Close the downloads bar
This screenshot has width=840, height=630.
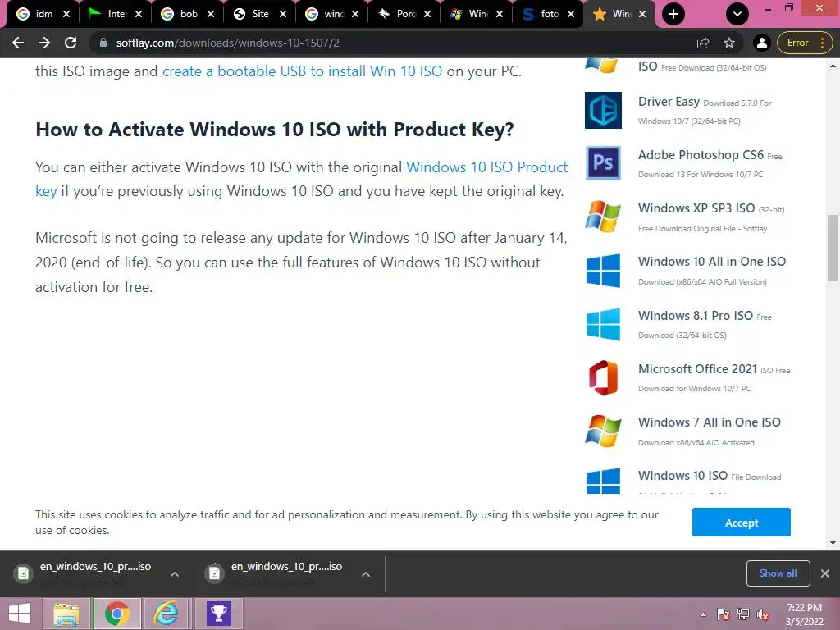tap(825, 573)
